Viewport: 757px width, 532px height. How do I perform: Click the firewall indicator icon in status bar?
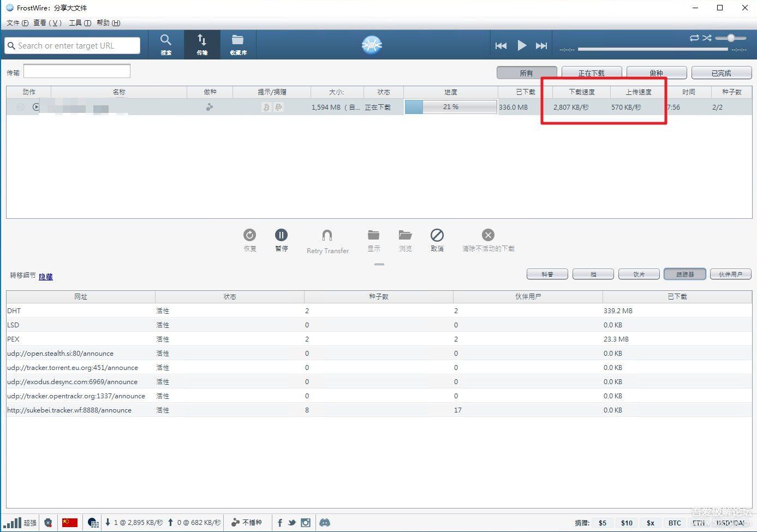48,523
